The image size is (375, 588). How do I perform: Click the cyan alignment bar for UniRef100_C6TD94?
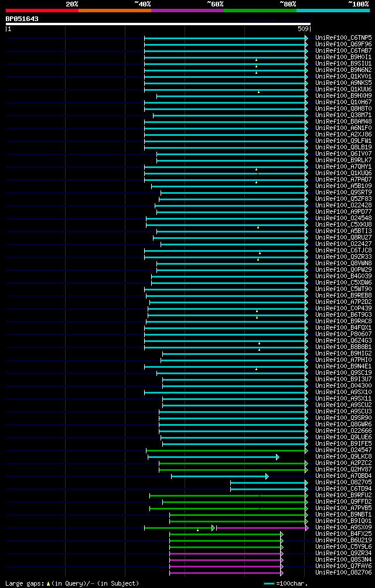coord(270,490)
